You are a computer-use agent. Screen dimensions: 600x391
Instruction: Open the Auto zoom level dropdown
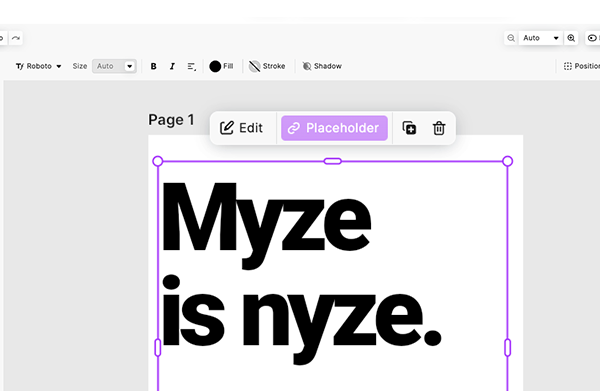click(540, 38)
